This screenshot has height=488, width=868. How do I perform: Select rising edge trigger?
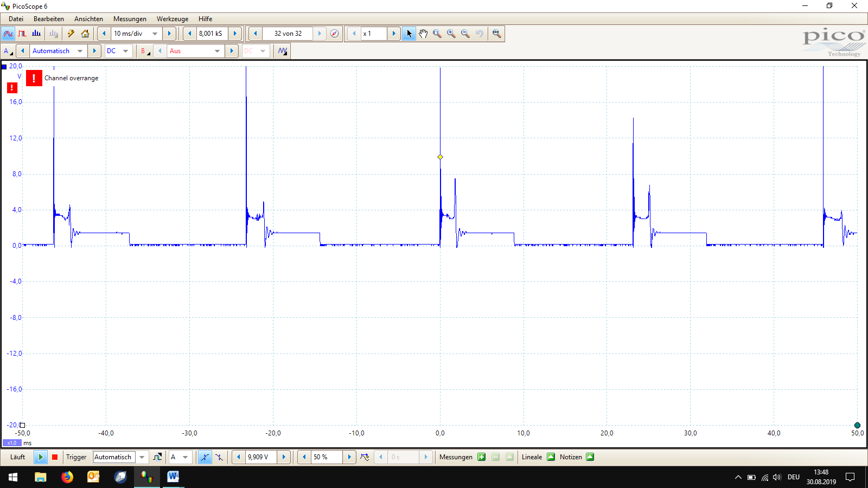coord(205,457)
